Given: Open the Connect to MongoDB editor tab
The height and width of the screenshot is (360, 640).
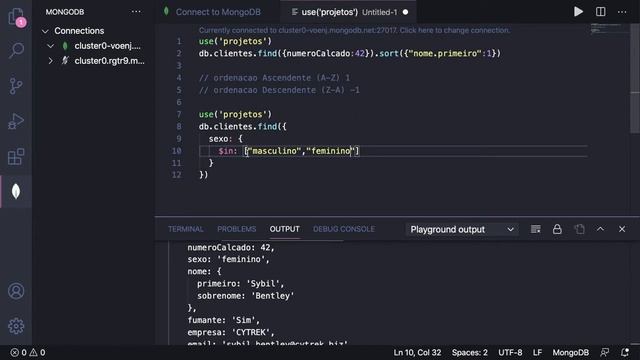Looking at the screenshot, I should (218, 12).
